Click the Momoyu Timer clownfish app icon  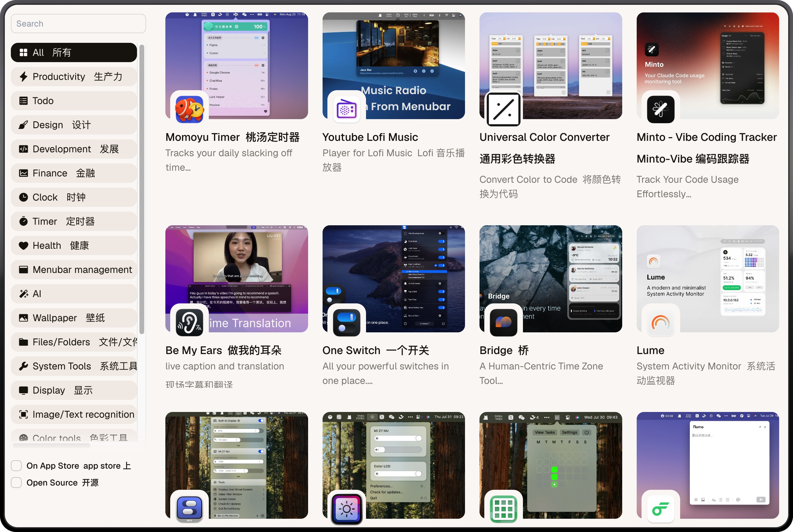pos(189,109)
